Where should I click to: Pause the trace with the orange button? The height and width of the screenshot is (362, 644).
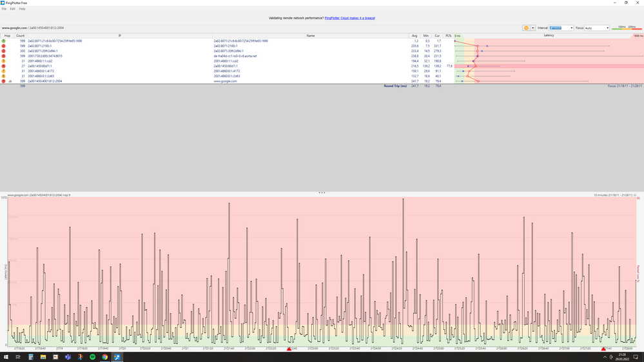coord(526,28)
